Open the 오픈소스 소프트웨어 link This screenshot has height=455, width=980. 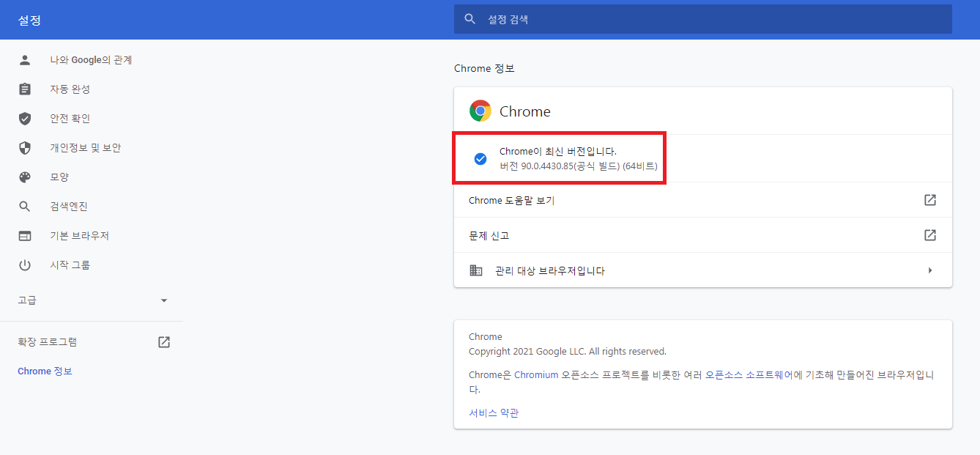tap(749, 375)
